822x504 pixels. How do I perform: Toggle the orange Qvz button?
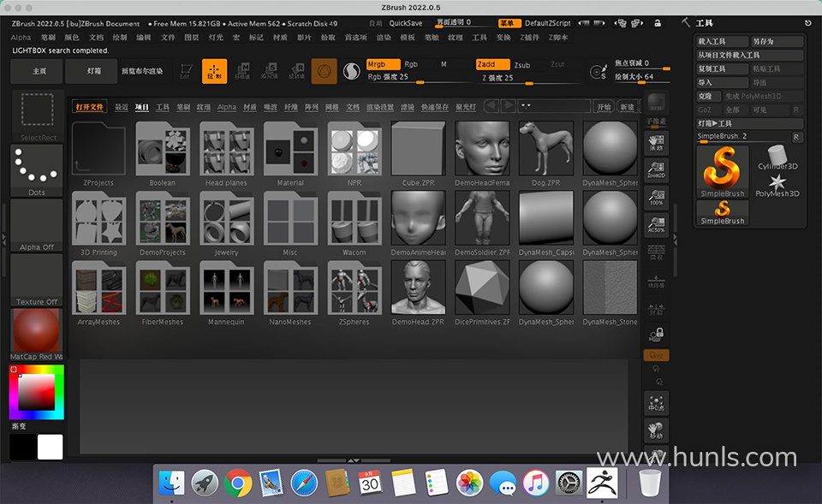[657, 355]
